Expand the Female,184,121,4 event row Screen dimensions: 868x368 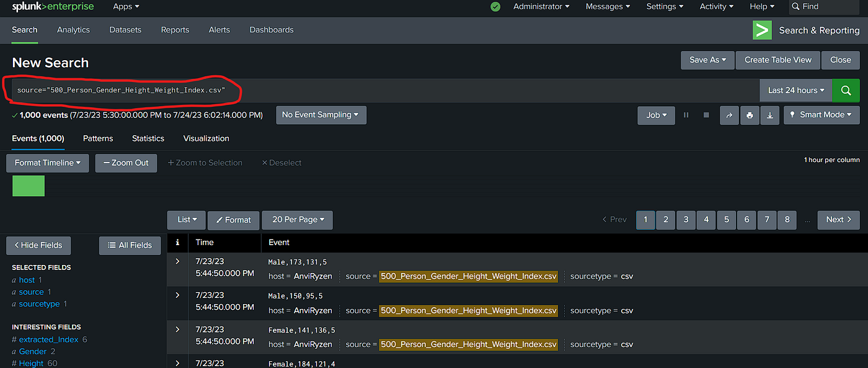pos(177,362)
